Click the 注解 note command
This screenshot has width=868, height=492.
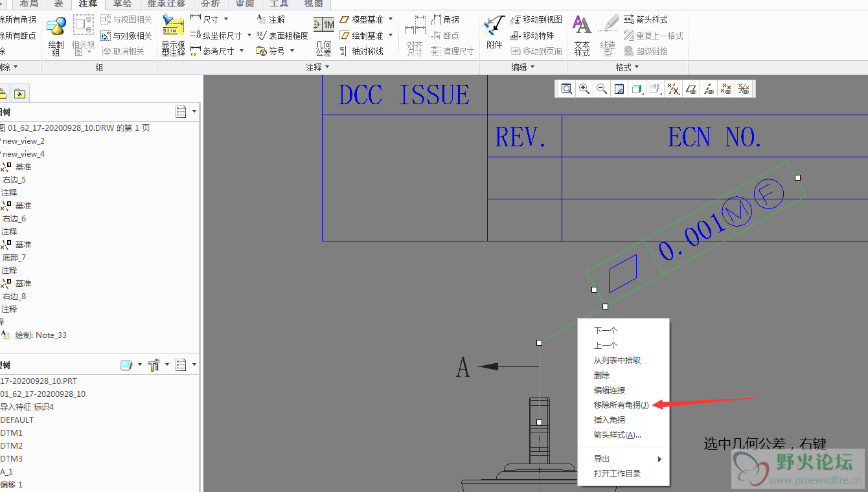click(x=271, y=19)
